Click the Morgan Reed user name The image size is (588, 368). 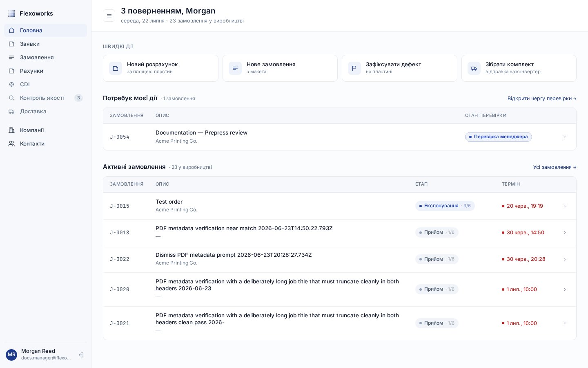pos(38,351)
